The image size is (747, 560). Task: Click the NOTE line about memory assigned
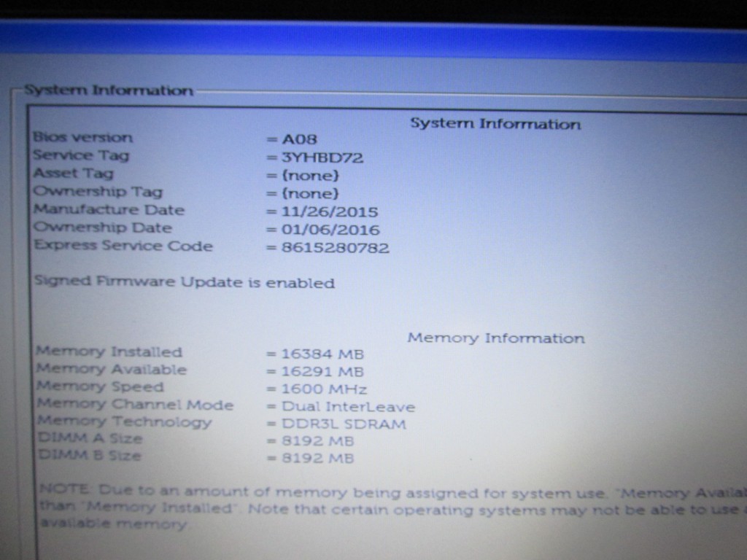[x=393, y=491]
